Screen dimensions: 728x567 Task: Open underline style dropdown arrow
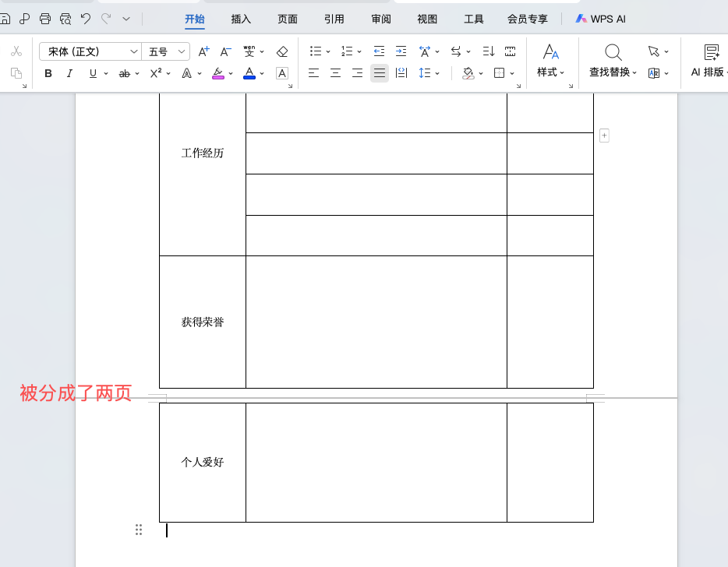click(106, 73)
